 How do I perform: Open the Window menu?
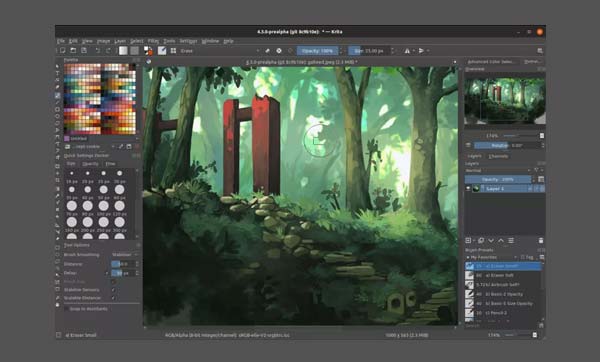(x=210, y=41)
